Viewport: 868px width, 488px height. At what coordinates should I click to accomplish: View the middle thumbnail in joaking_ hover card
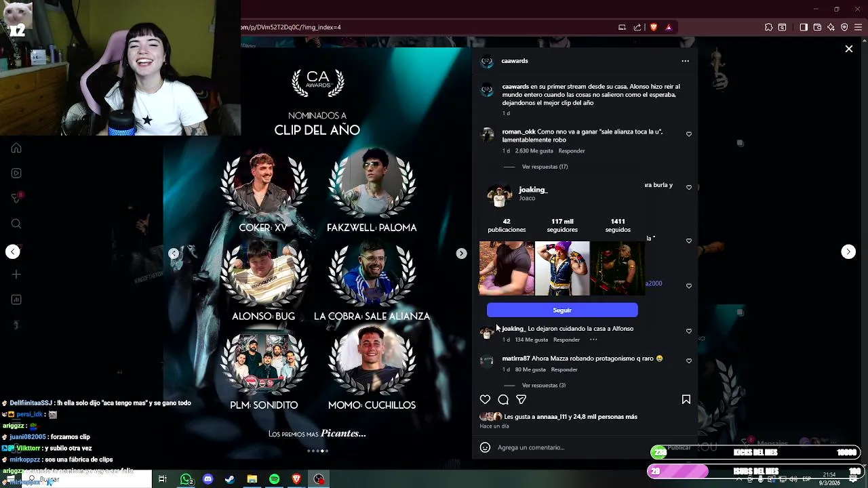point(562,268)
